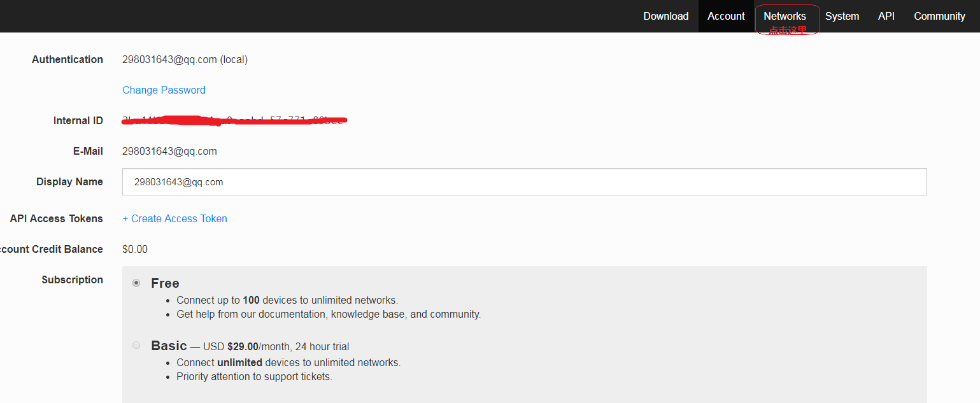The height and width of the screenshot is (403, 980).
Task: Click Create Access Token link
Action: click(174, 218)
